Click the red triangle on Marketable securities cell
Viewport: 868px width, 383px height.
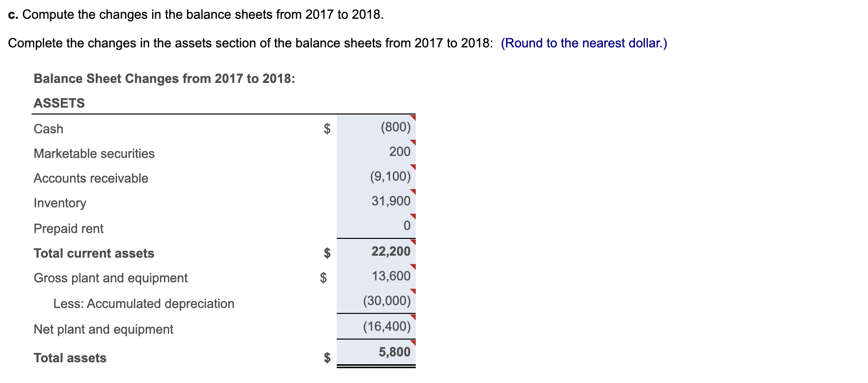coord(413,142)
